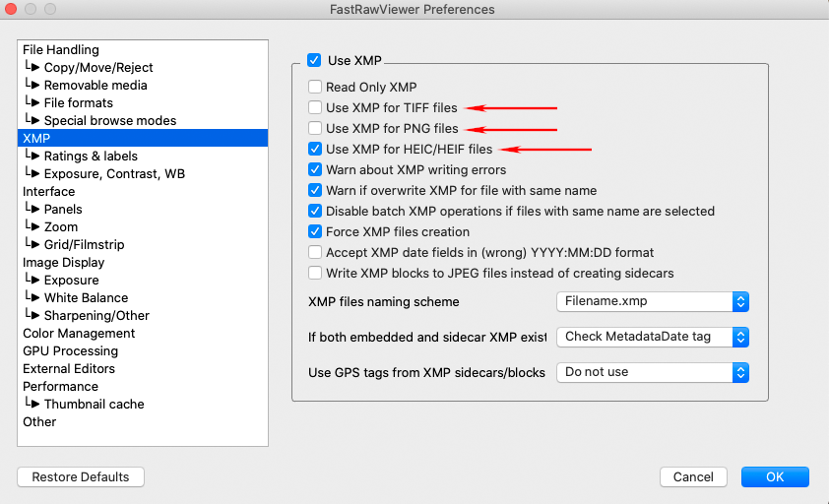This screenshot has width=829, height=504.
Task: Open Ratings & labels settings
Action: pos(91,157)
